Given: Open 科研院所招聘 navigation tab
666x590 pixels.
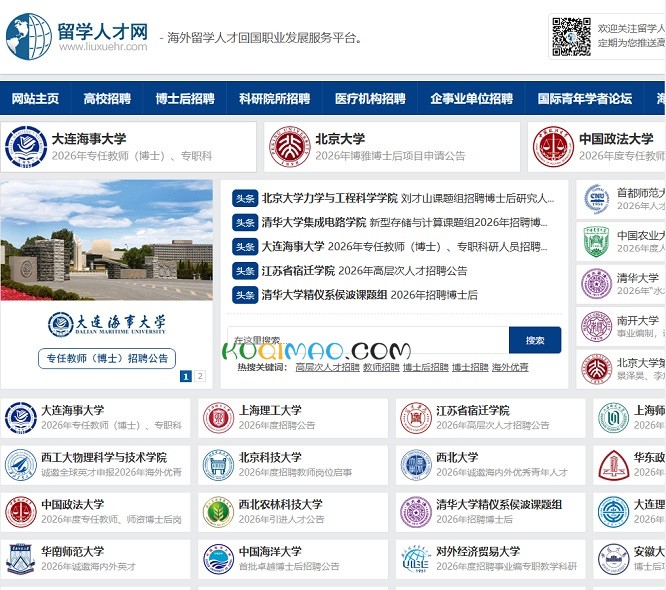Looking at the screenshot, I should tap(274, 99).
